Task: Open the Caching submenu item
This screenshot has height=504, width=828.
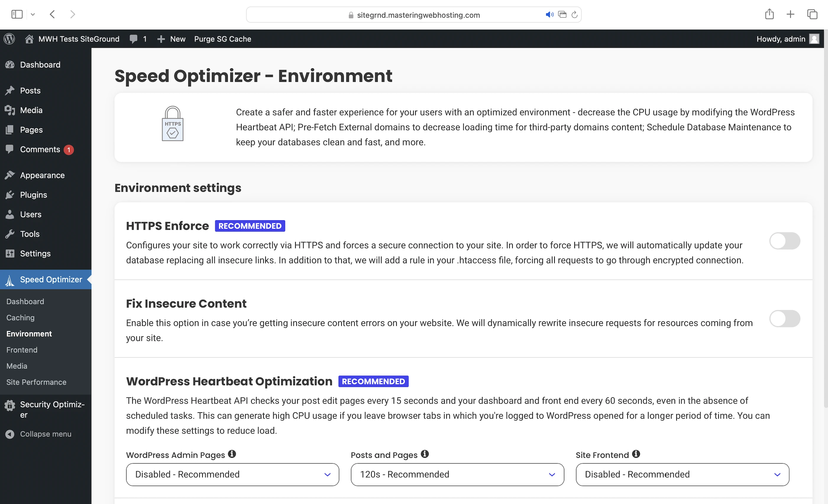Action: (x=20, y=318)
